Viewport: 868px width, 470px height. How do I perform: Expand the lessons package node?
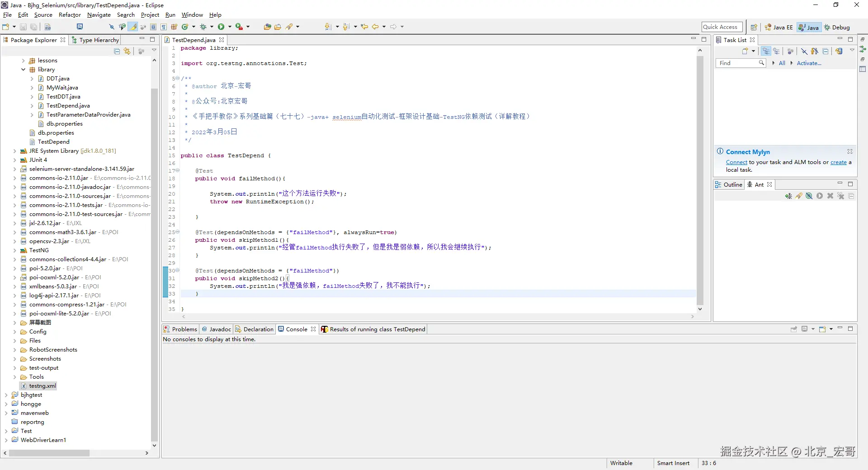(x=23, y=61)
